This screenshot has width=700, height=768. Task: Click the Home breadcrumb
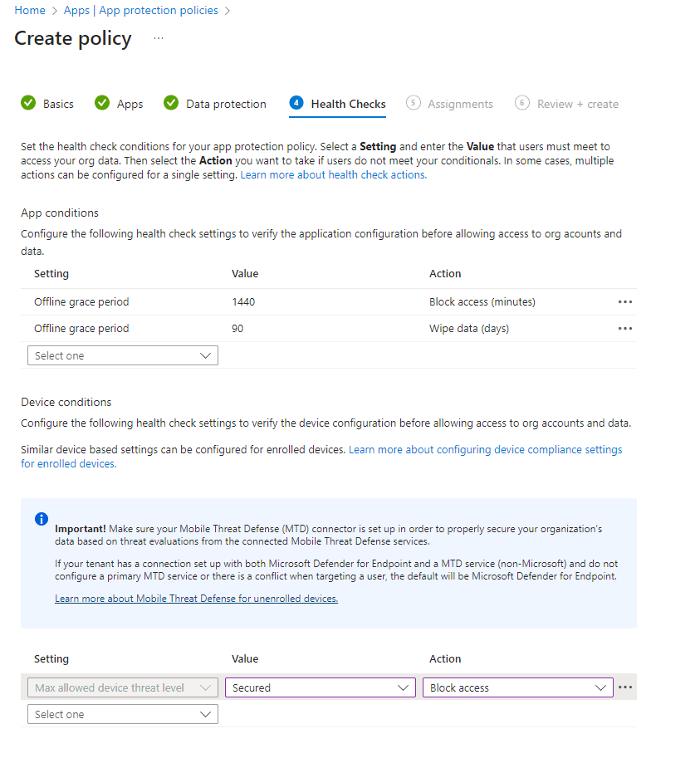point(29,10)
